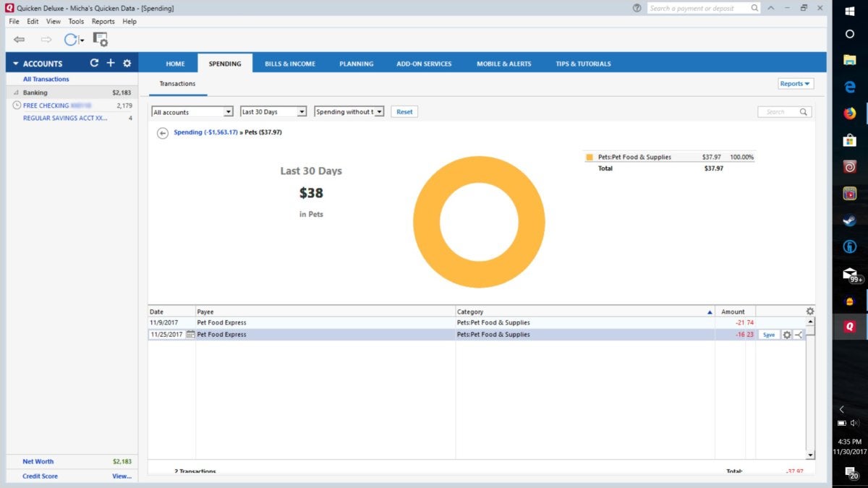Screen dimensions: 868x488
Task: Open the Reports dropdown button
Action: tap(796, 84)
